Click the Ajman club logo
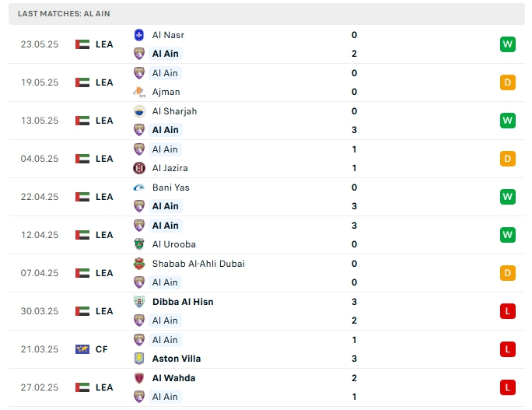Viewport: 532px width, 410px height. [139, 92]
